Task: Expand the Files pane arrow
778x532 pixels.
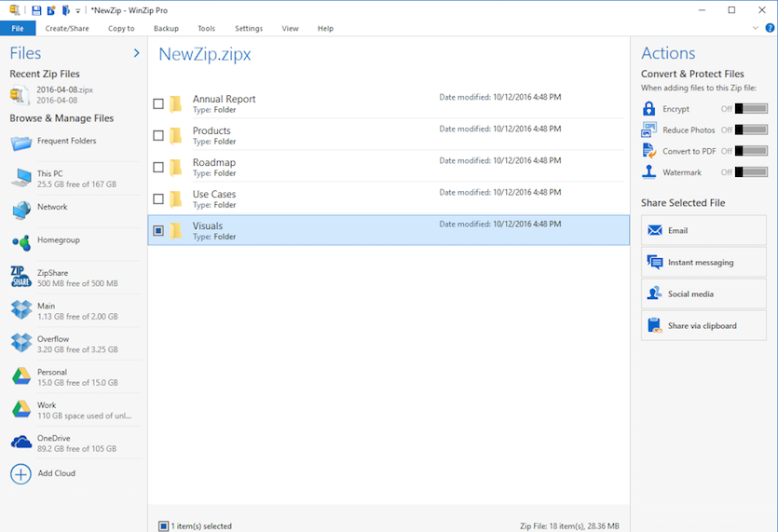Action: [x=136, y=53]
